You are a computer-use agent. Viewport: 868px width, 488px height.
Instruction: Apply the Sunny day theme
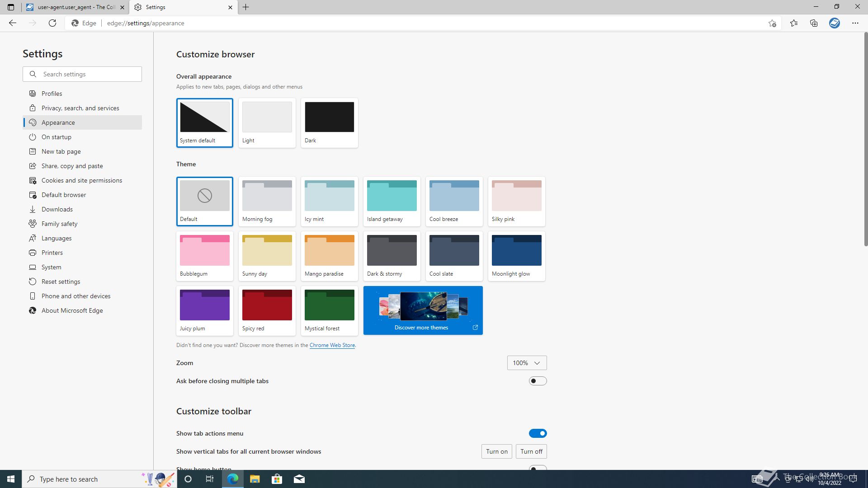coord(267,256)
